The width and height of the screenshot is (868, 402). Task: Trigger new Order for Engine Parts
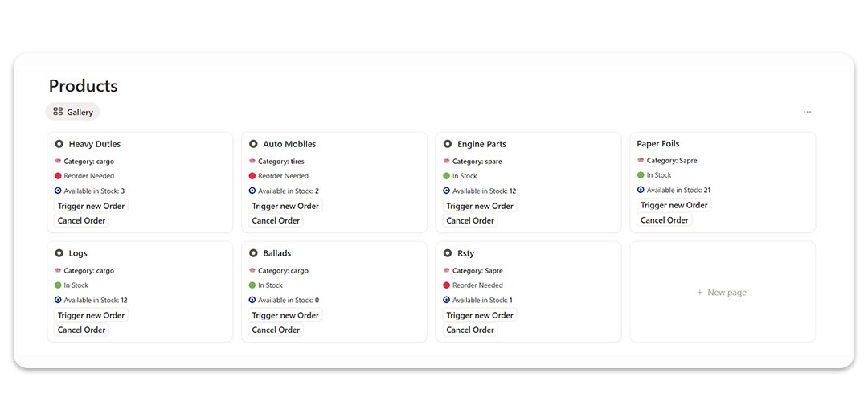(x=480, y=206)
